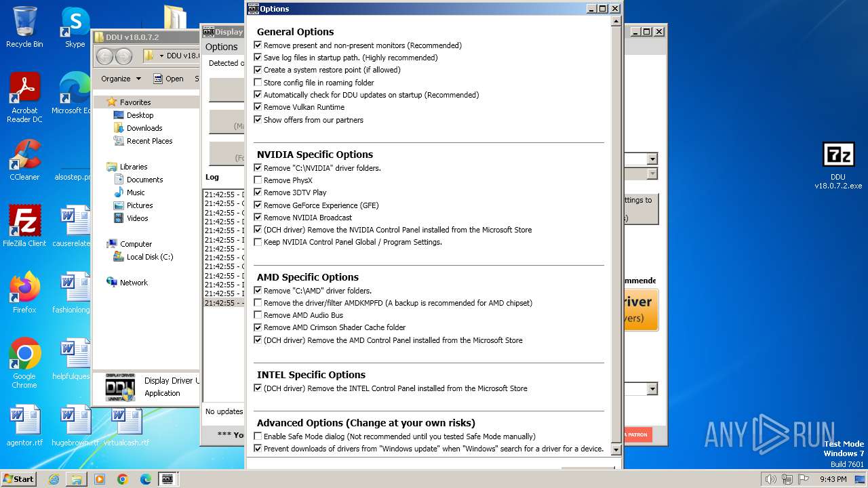
Task: Select Local Disk (C:) in Explorer
Action: [x=149, y=257]
